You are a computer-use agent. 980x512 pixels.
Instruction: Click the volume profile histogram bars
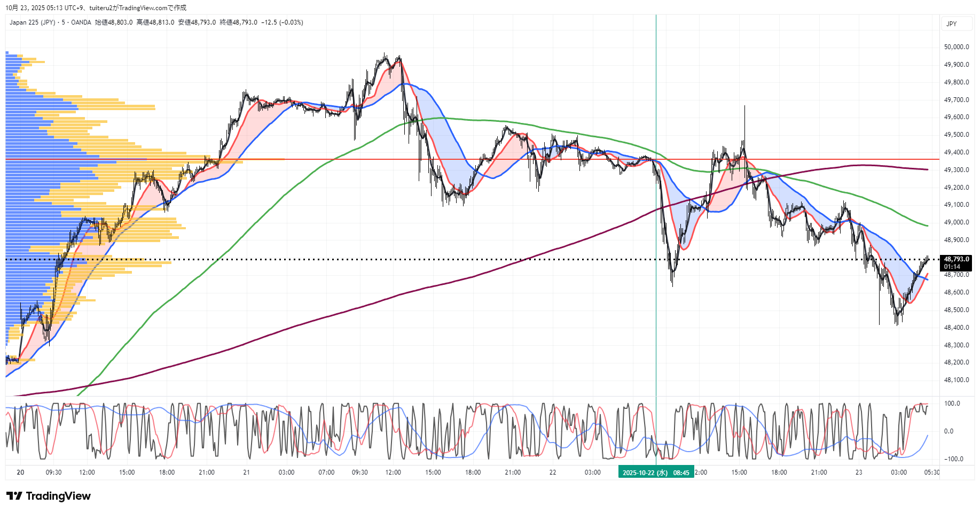[x=80, y=160]
